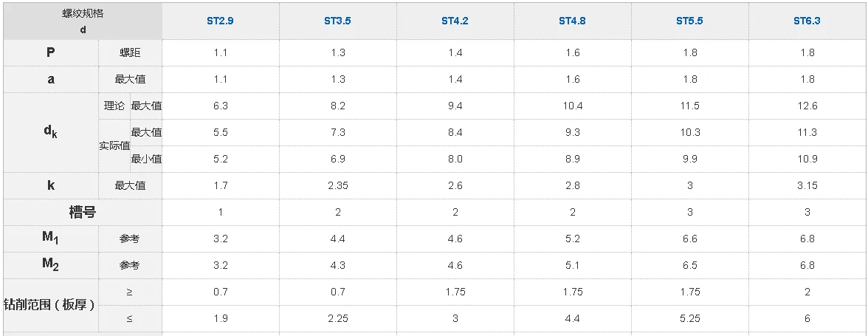The width and height of the screenshot is (868, 336).
Task: Select the 实际值 sub-label cell
Action: (114, 145)
